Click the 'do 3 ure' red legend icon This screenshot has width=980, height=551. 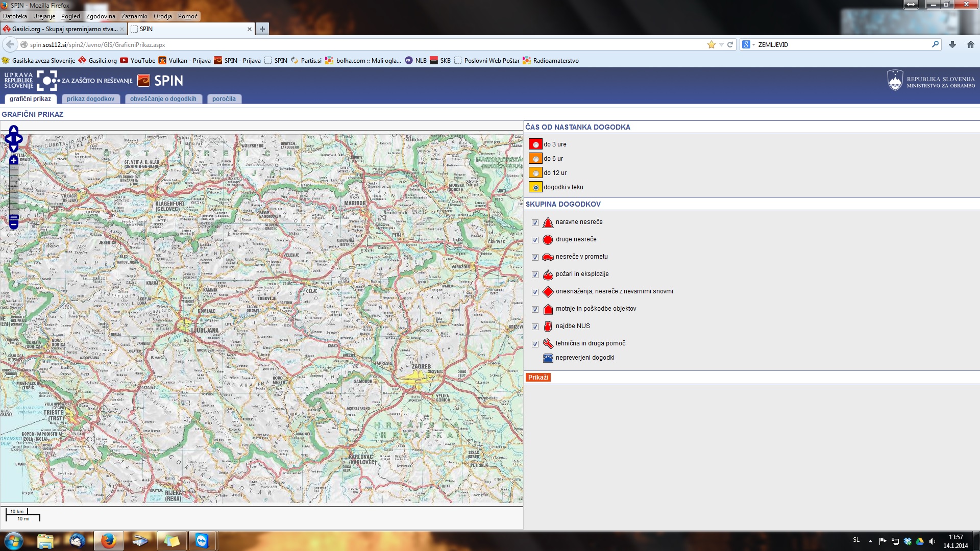pyautogui.click(x=535, y=144)
